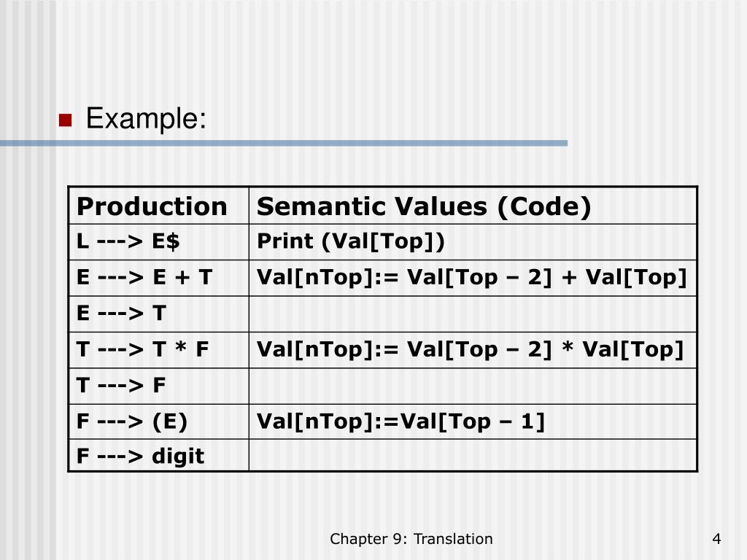Image resolution: width=747 pixels, height=560 pixels.
Task: Click the empty code cell beside "T ---> F"
Action: coord(473,386)
